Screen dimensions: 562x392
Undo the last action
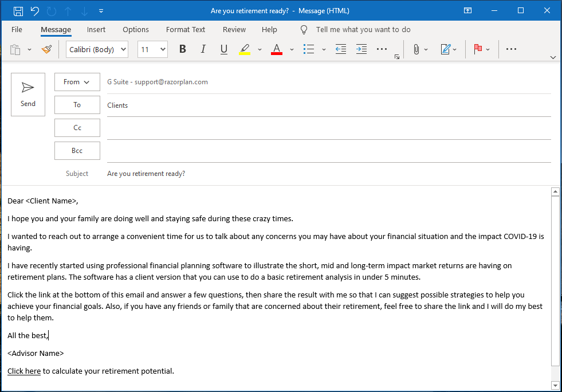[35, 11]
